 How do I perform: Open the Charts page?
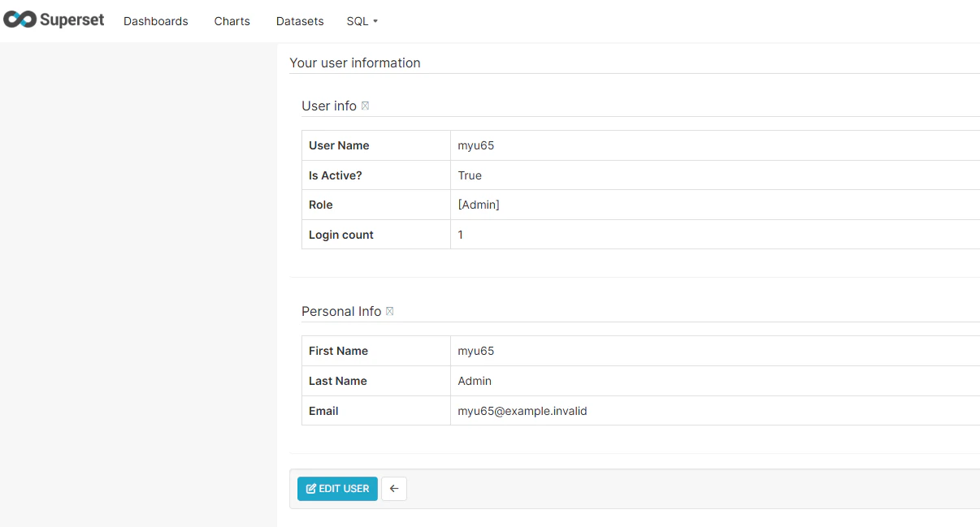tap(232, 21)
